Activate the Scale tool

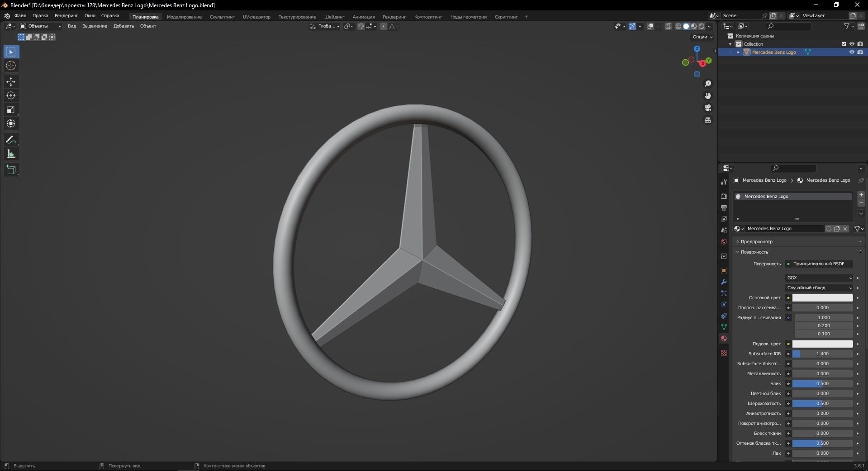(10, 109)
